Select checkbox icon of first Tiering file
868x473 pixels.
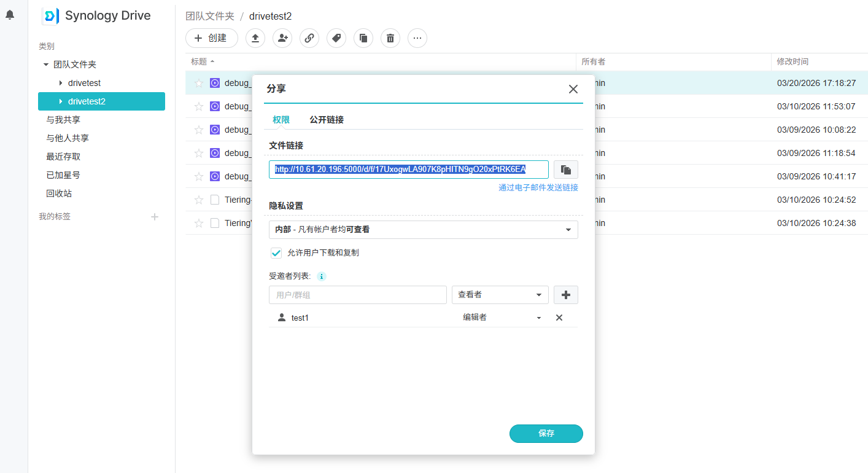[215, 200]
